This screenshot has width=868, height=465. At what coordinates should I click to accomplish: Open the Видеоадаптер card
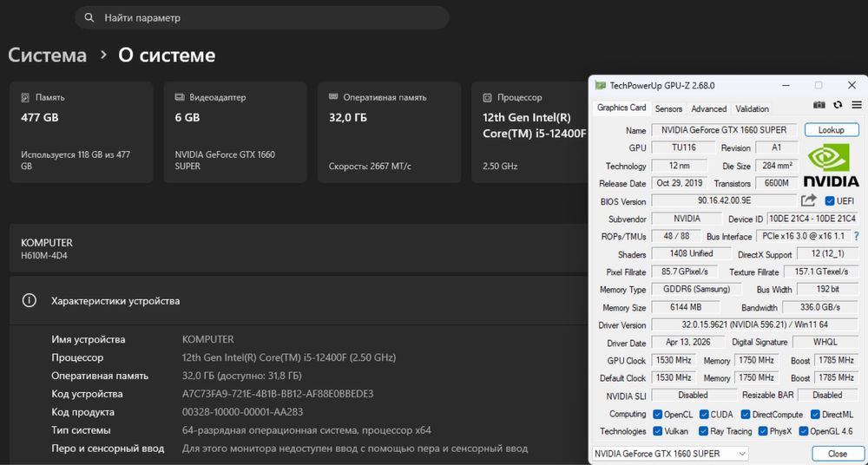[x=235, y=133]
